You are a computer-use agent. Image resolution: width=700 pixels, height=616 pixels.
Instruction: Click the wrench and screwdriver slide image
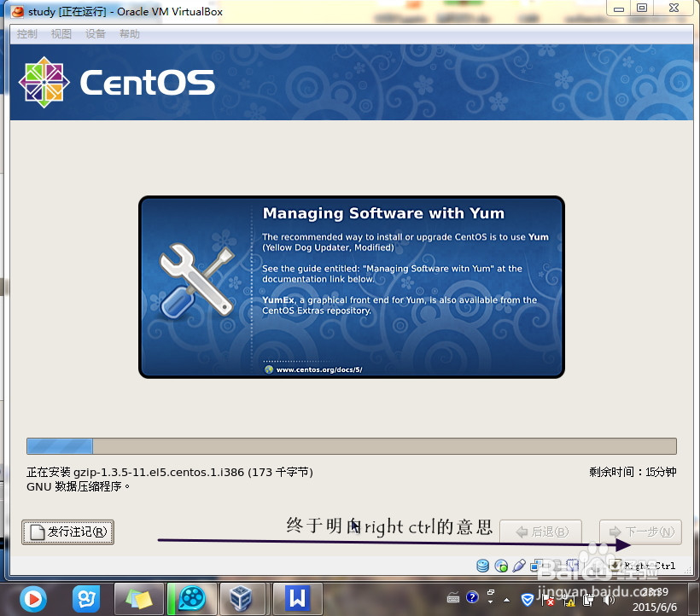pyautogui.click(x=196, y=281)
